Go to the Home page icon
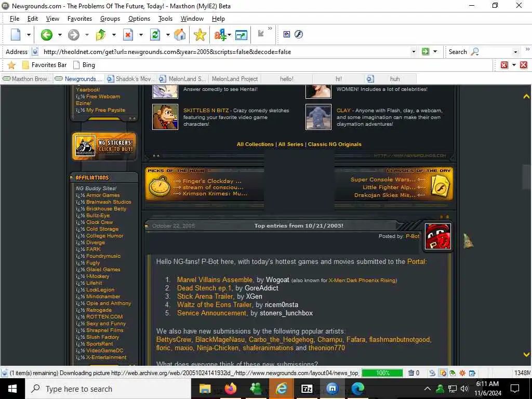Image resolution: width=532 pixels, height=399 pixels. (180, 34)
